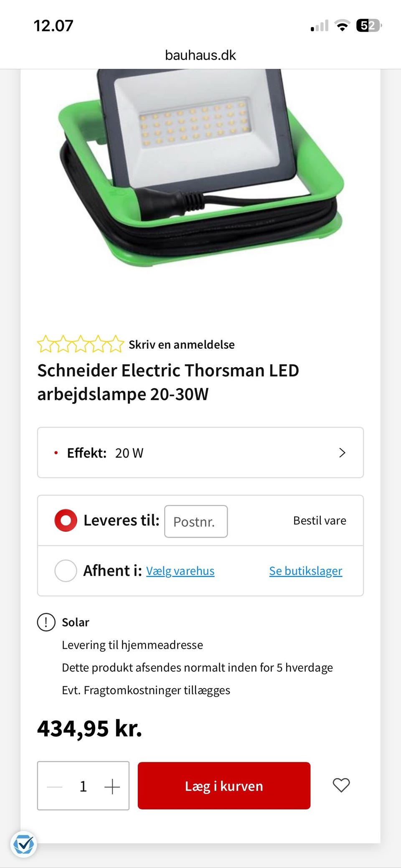Image resolution: width=401 pixels, height=868 pixels.
Task: Select the "Afhent i" radio option
Action: [x=66, y=571]
